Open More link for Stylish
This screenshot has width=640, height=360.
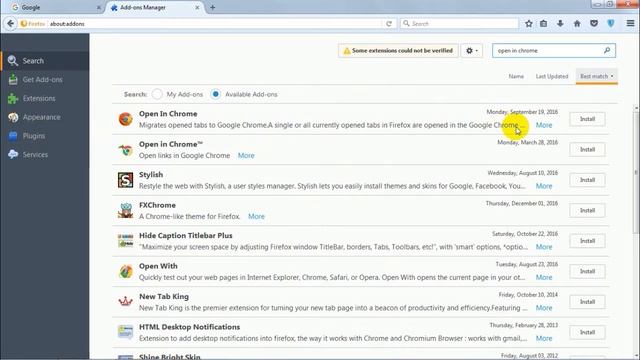click(544, 186)
